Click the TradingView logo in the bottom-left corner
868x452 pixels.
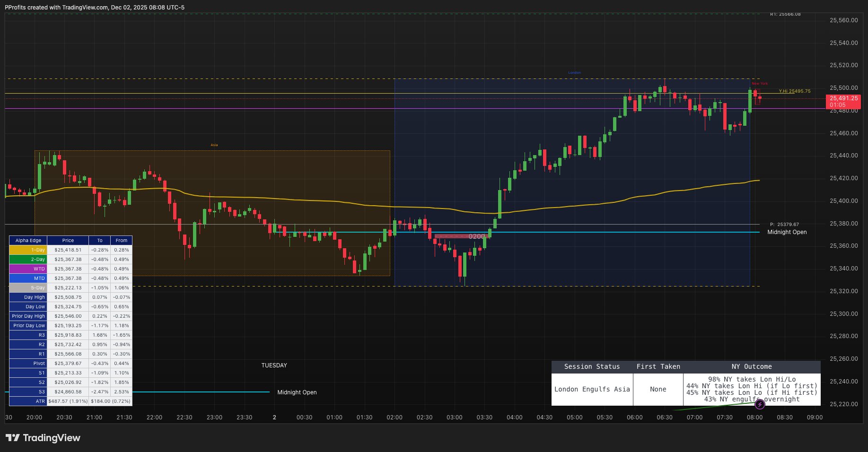point(42,438)
